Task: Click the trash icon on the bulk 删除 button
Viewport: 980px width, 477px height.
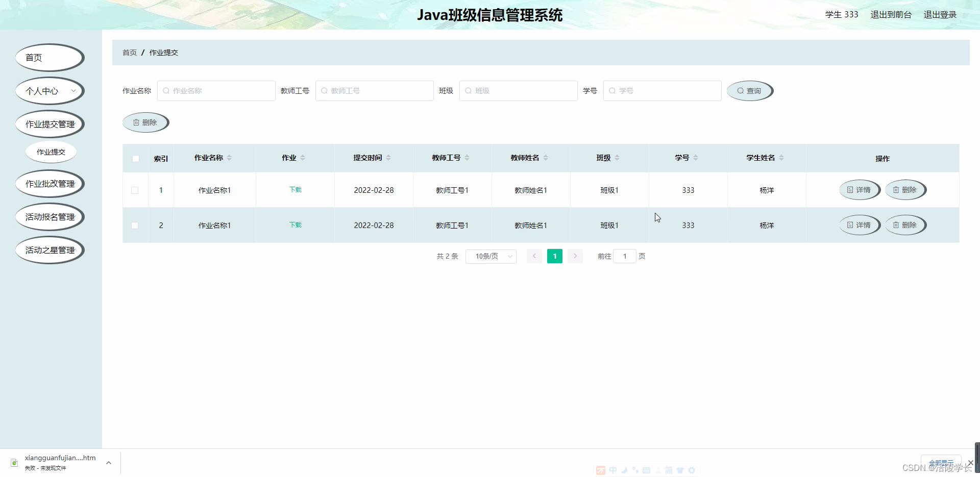Action: pyautogui.click(x=136, y=122)
